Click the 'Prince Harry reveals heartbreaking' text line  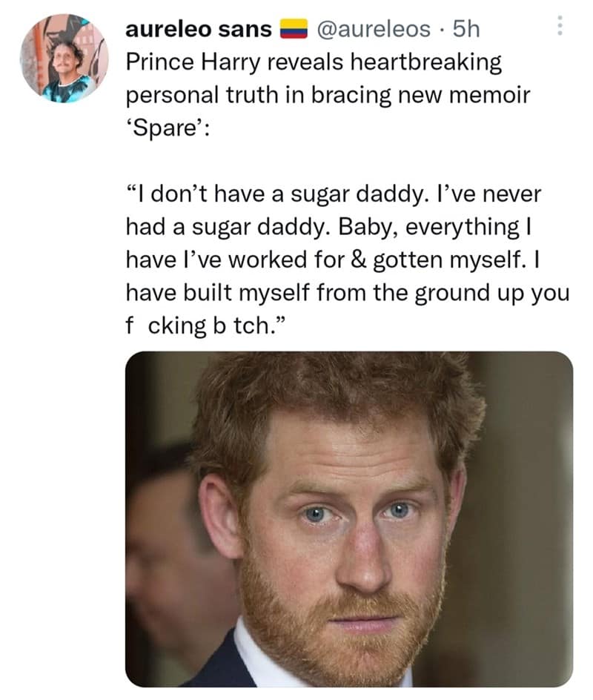[314, 63]
